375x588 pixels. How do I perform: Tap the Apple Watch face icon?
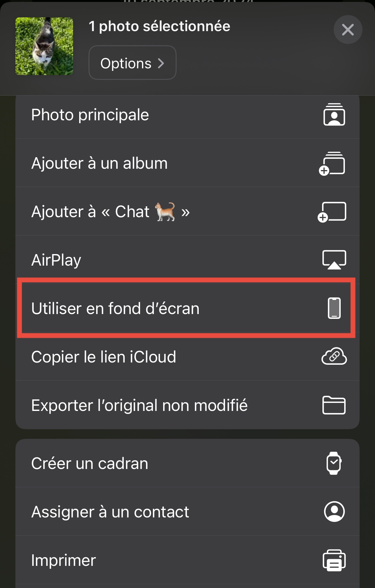point(334,463)
